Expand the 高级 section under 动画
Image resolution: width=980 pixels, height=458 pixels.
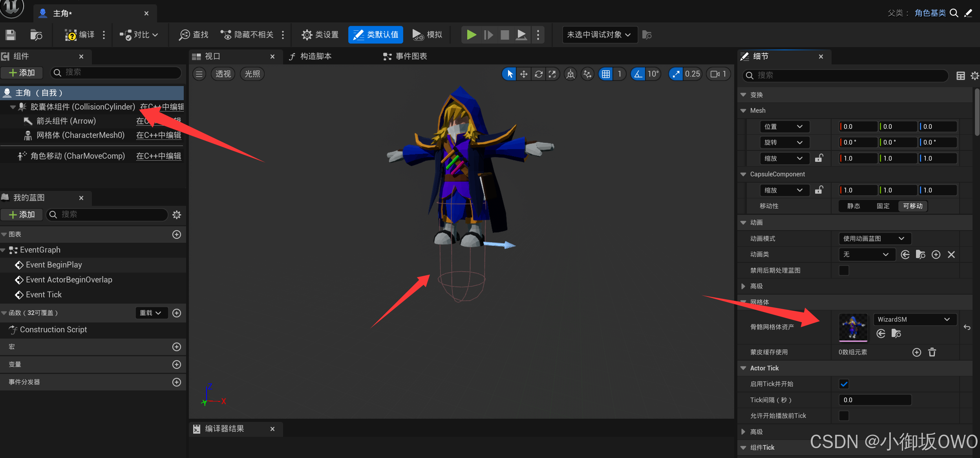743,286
